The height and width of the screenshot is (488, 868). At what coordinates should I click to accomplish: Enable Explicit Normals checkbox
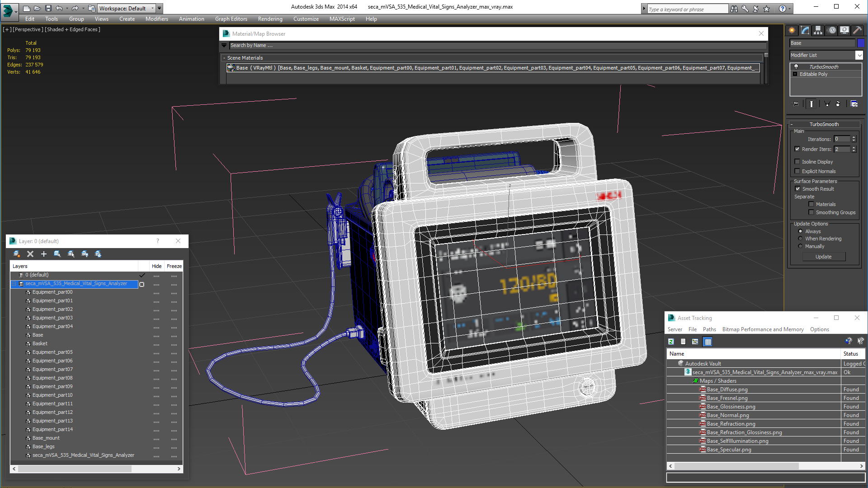coord(797,171)
